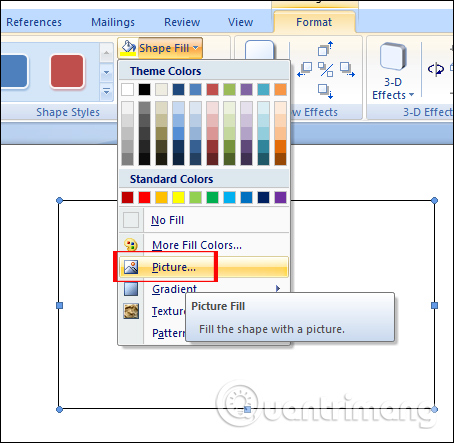Click top-right corner handle of rectangle

(434, 200)
